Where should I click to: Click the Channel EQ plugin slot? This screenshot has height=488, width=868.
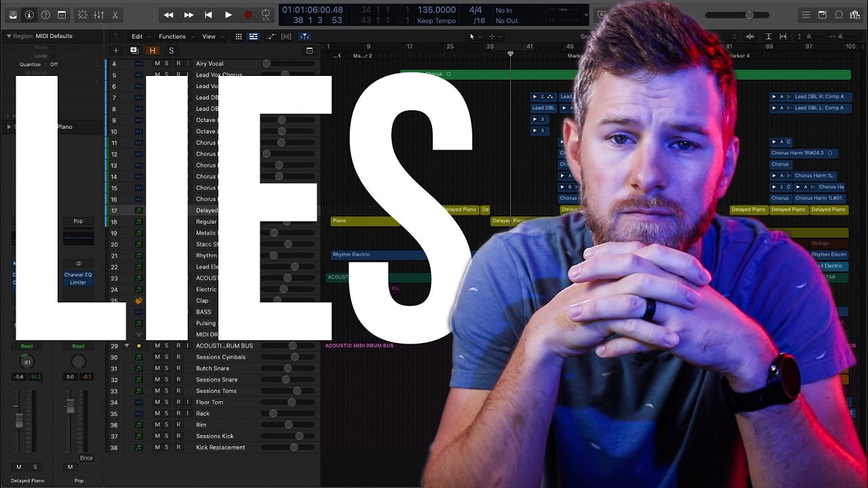78,274
